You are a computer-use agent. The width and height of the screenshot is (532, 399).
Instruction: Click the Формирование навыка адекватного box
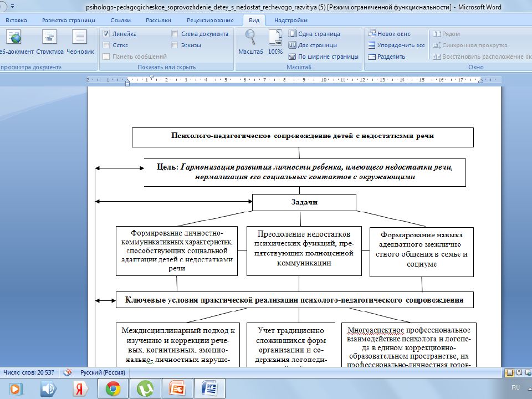421,252
